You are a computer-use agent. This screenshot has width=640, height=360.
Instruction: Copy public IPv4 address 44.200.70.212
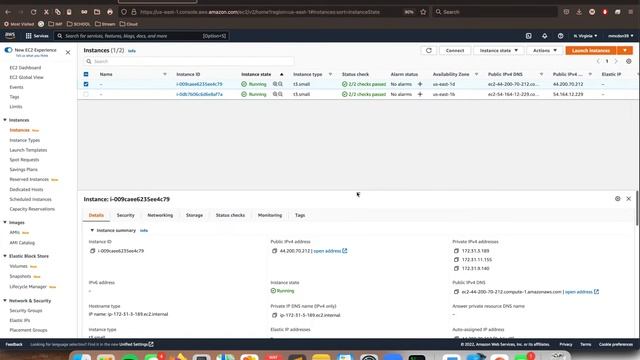click(x=274, y=251)
